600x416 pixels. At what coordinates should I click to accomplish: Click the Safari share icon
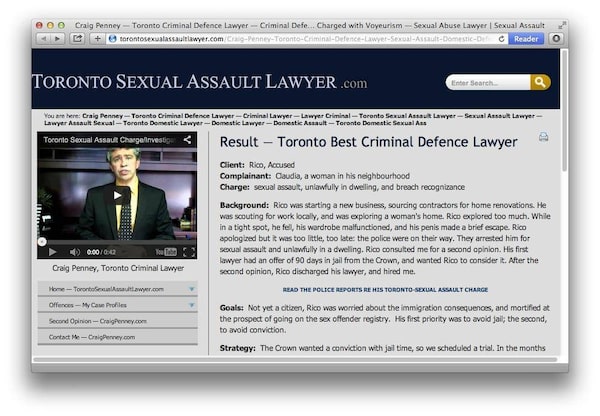(77, 38)
